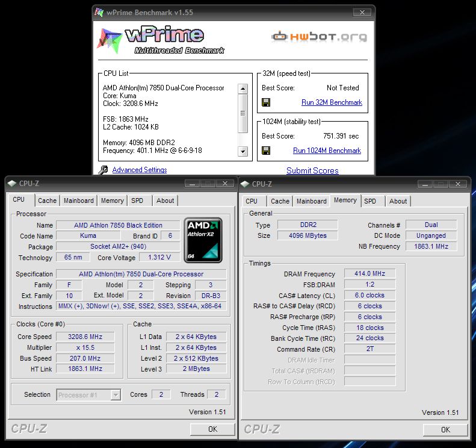Minimize the right CPU-Z window
Viewport: 476px width, 448px height.
[425, 184]
